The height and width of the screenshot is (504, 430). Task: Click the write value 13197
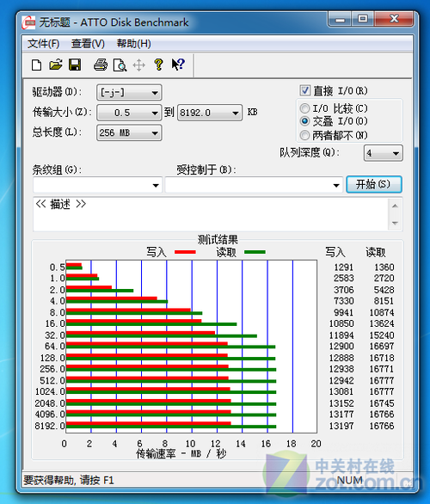point(341,427)
